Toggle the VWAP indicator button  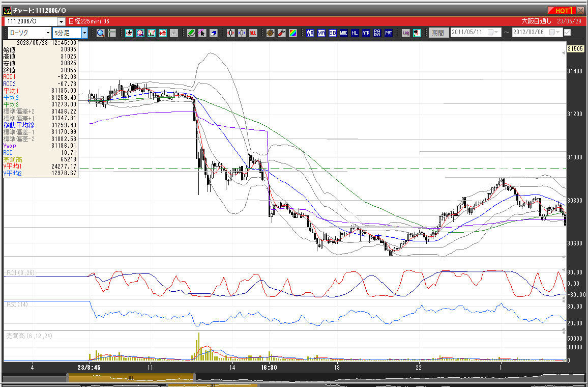(310, 33)
